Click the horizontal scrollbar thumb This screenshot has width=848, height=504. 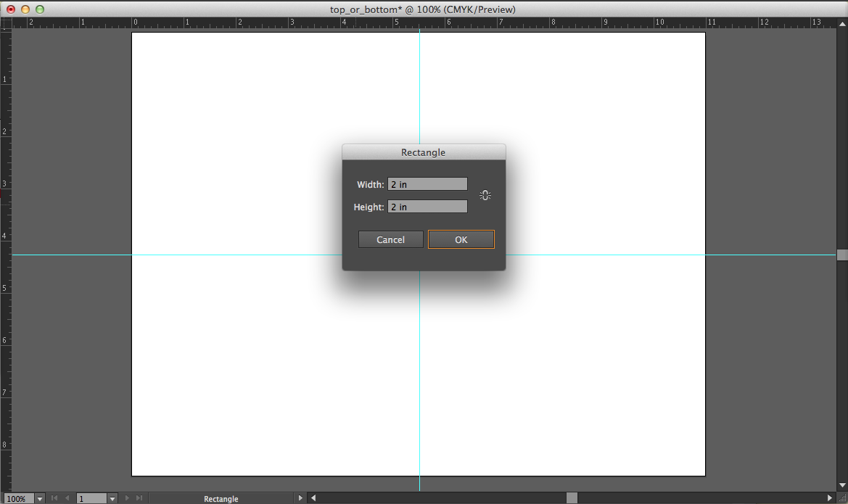[572, 498]
